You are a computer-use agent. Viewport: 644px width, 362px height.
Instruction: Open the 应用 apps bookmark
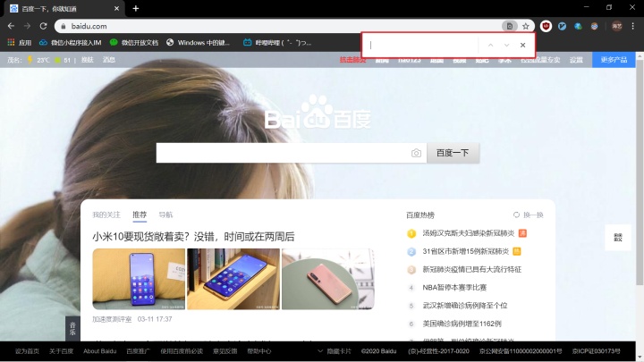point(20,42)
